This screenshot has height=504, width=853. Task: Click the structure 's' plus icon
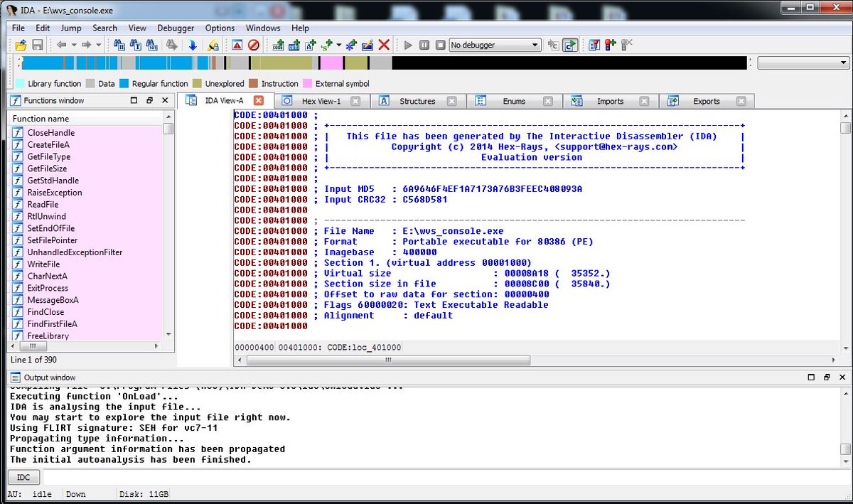coord(327,45)
